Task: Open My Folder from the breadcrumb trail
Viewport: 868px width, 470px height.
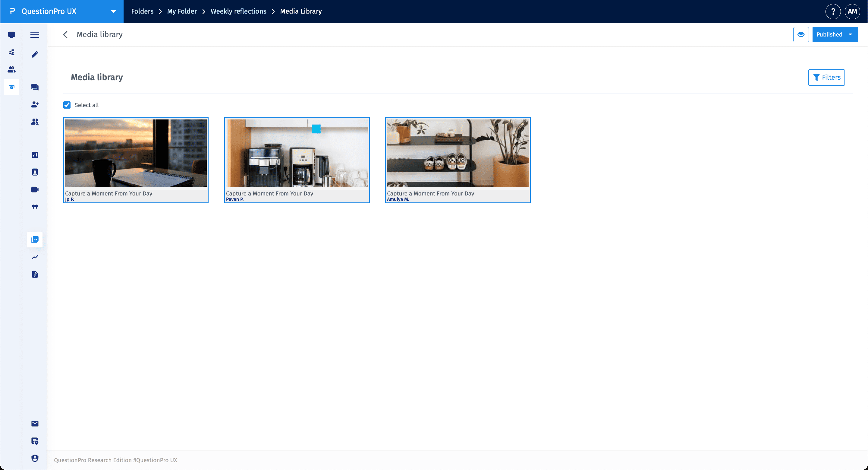Action: [x=182, y=11]
